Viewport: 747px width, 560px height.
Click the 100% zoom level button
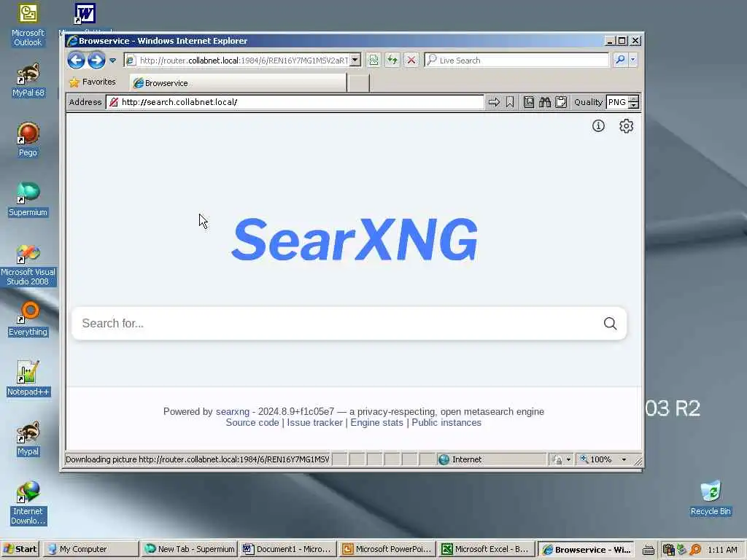[x=596, y=459]
